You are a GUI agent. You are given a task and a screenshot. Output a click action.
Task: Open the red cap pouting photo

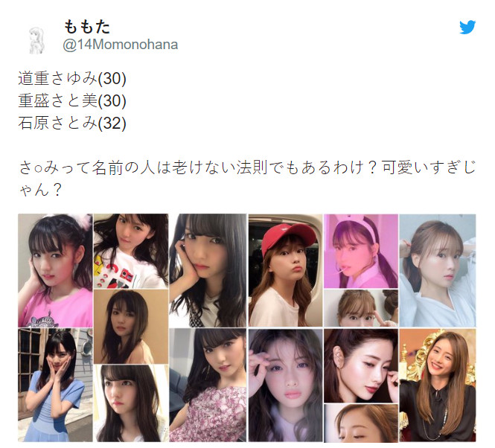tap(285, 271)
